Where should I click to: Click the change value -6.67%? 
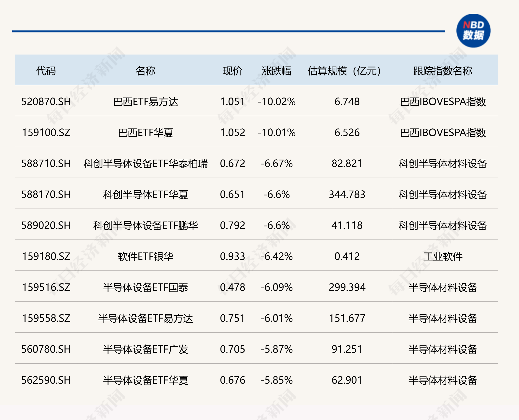[x=276, y=164]
